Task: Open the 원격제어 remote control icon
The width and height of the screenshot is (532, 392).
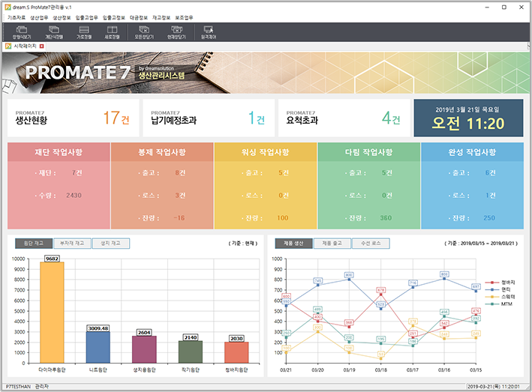Action: tap(209, 32)
